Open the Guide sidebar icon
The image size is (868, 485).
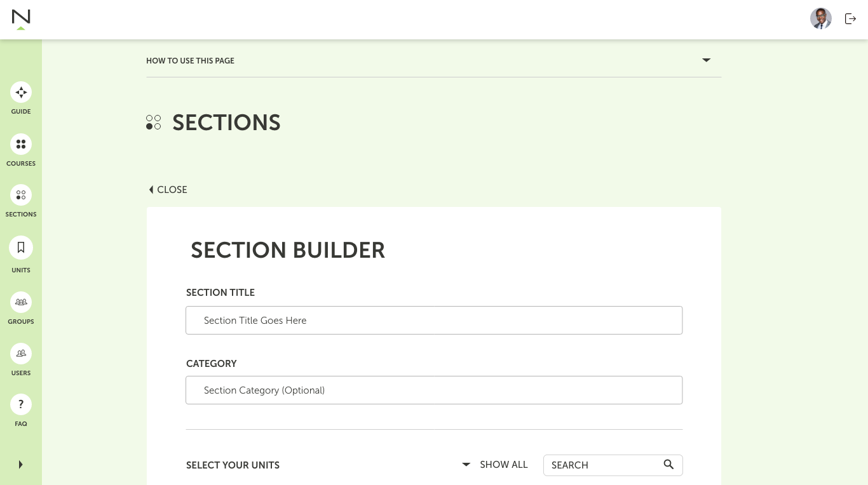tap(21, 92)
